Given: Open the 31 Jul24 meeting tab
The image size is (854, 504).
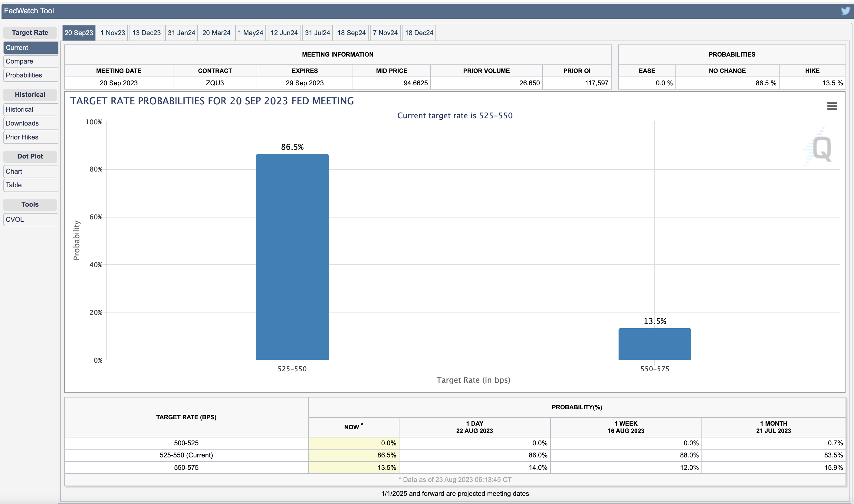Looking at the screenshot, I should [x=317, y=33].
